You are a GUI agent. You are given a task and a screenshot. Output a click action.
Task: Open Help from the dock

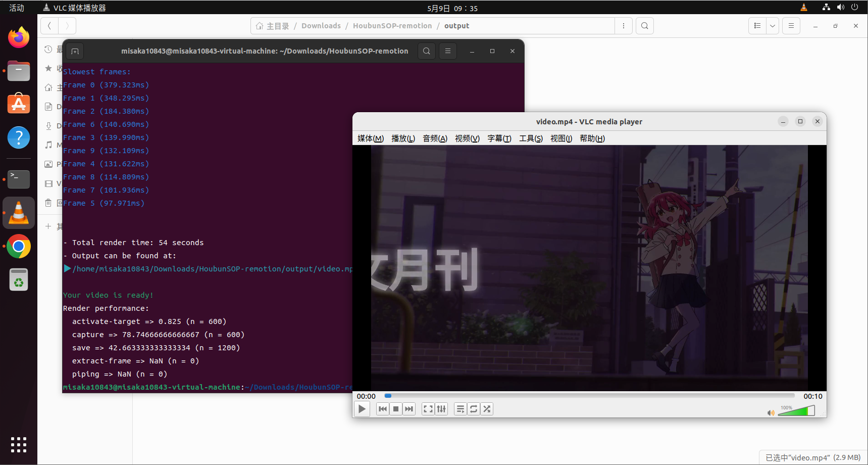(x=19, y=137)
